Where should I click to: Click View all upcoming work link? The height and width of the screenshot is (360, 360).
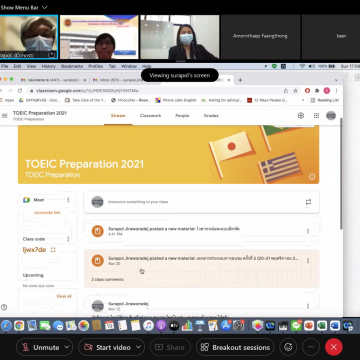click(x=64, y=296)
